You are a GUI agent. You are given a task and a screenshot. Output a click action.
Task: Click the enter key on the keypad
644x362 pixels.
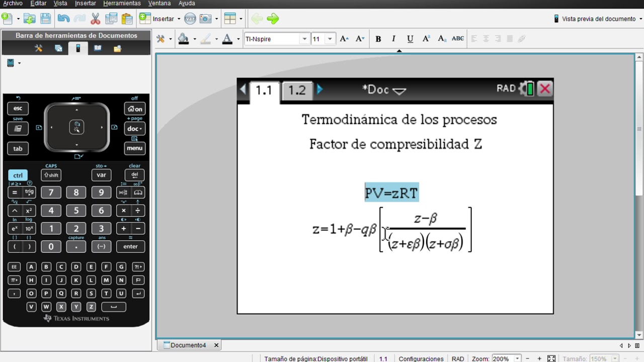(130, 246)
